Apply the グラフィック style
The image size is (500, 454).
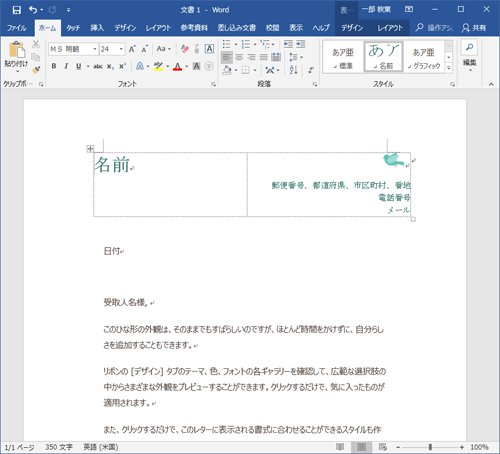424,58
